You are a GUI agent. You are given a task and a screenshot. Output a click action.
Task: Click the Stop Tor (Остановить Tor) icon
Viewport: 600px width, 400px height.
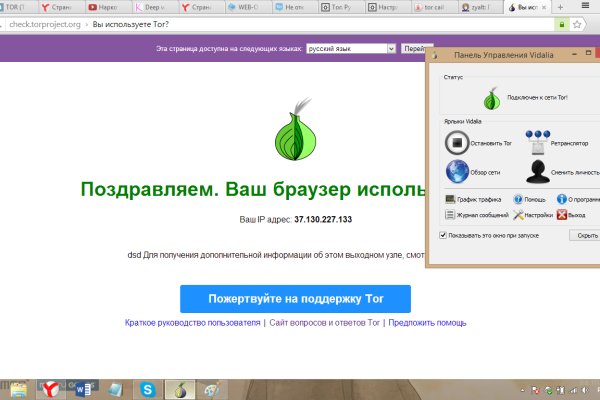click(457, 141)
